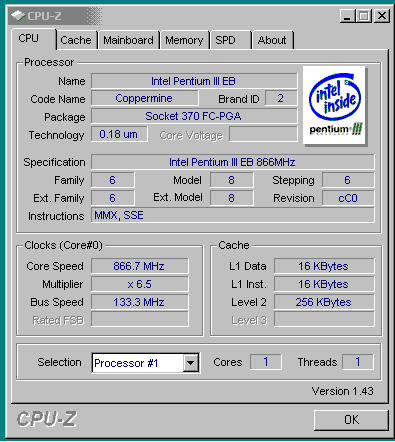Switch to the Cache tab
The height and width of the screenshot is (442, 395).
[x=76, y=40]
